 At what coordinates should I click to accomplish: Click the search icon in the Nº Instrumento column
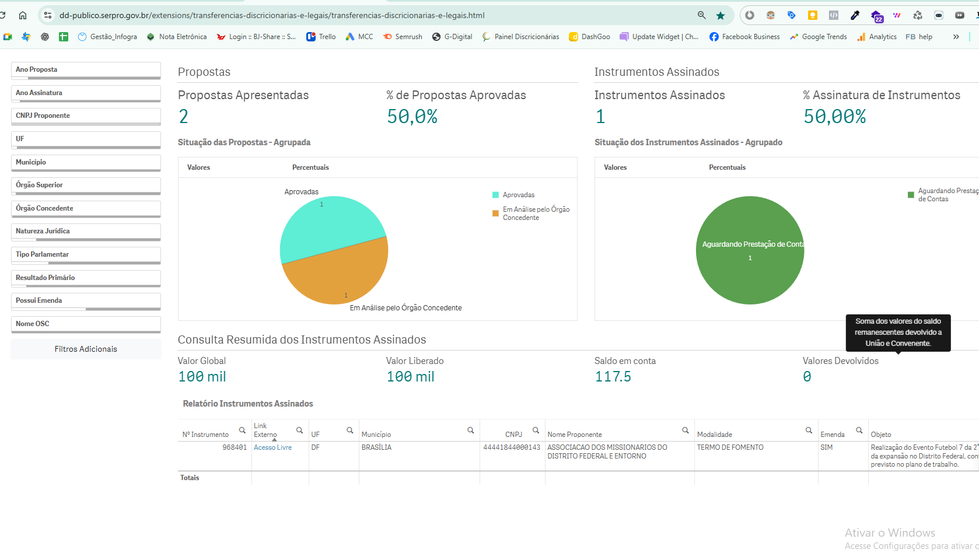[x=242, y=430]
